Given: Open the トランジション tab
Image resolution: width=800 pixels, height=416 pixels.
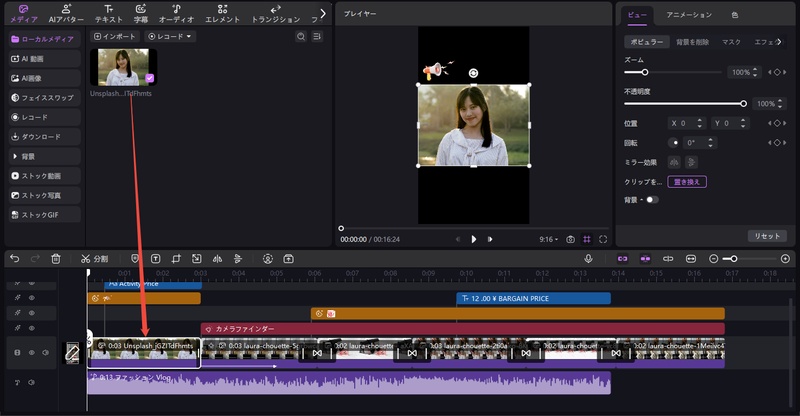Looking at the screenshot, I should (276, 14).
